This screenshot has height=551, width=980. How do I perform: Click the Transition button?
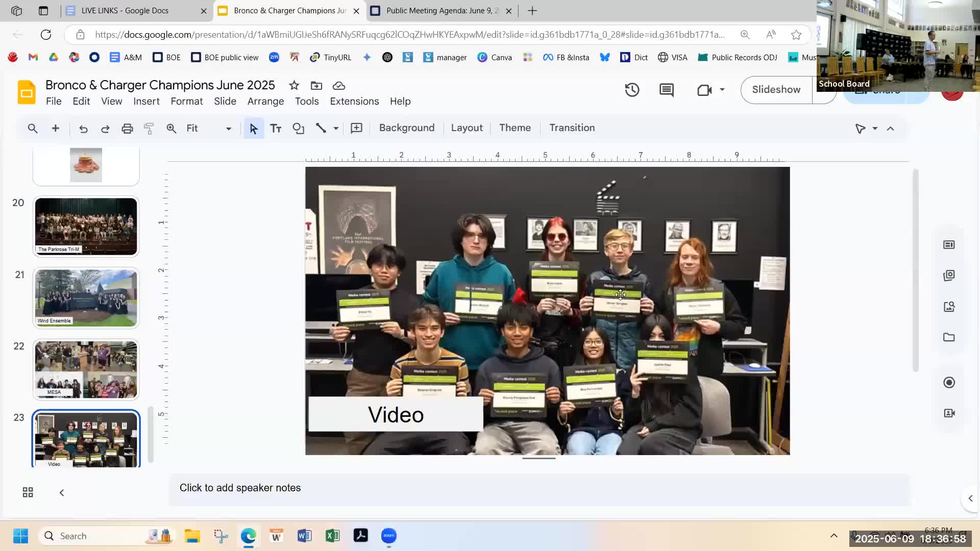tap(572, 128)
